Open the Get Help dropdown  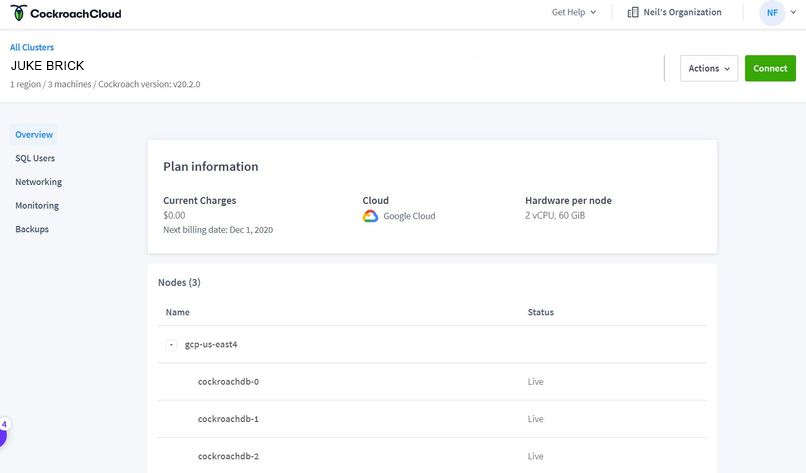(x=574, y=12)
